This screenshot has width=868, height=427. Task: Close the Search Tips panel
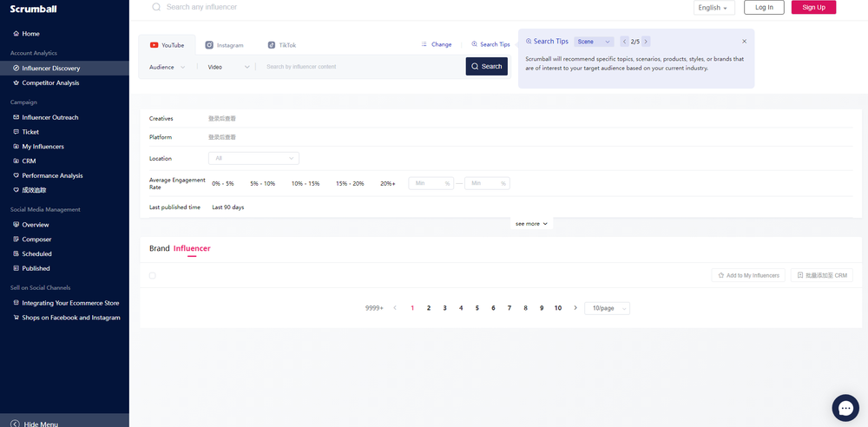[x=744, y=42]
